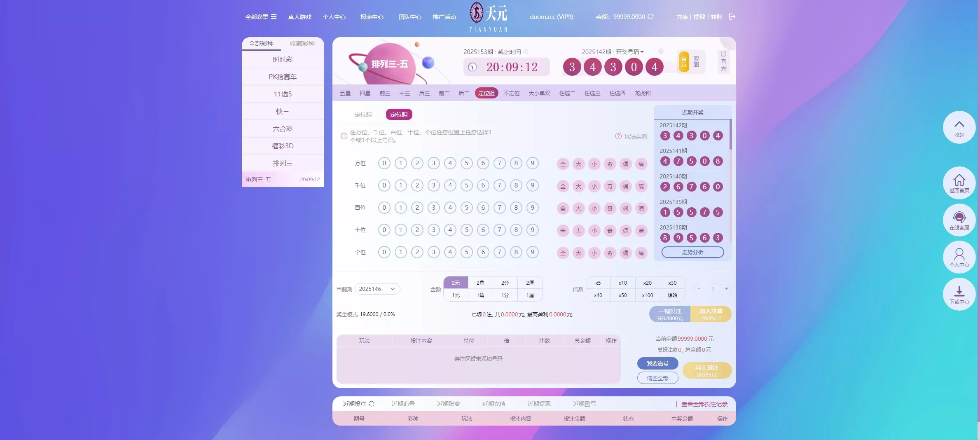Select 排列三 lottery in the left list
This screenshot has width=980, height=440.
283,163
